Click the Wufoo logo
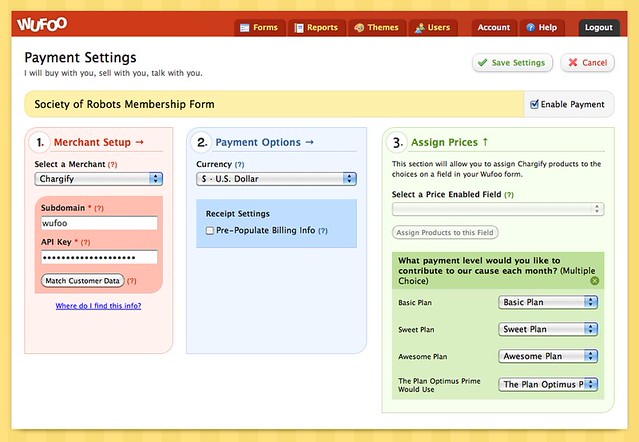The image size is (639, 442). click(42, 24)
